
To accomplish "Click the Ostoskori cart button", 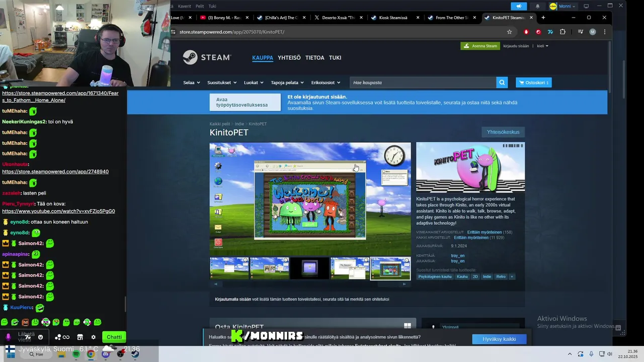I will (534, 82).
